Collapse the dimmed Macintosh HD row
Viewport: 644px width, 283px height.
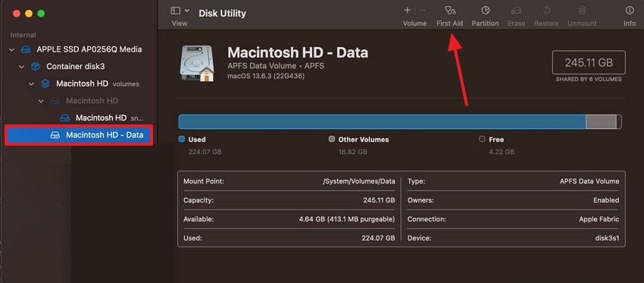coord(41,101)
